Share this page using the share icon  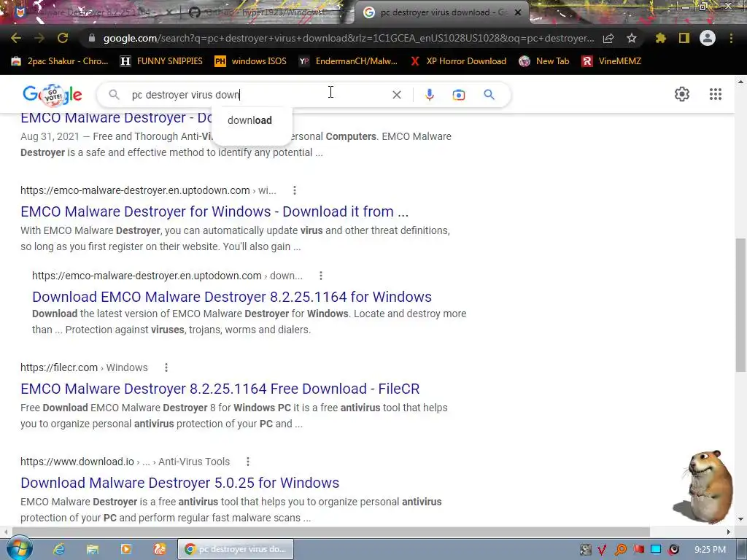tap(608, 38)
